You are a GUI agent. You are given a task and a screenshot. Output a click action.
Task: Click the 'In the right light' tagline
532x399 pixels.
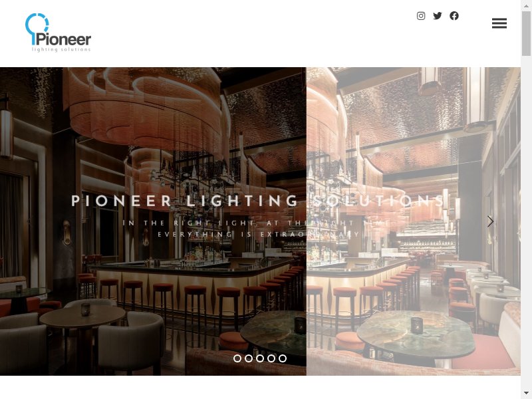(x=257, y=223)
